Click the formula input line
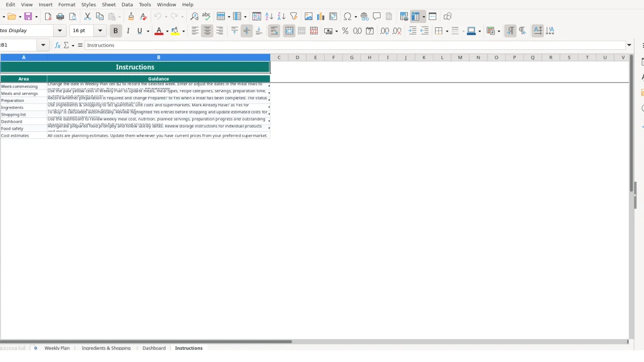 pyautogui.click(x=355, y=45)
